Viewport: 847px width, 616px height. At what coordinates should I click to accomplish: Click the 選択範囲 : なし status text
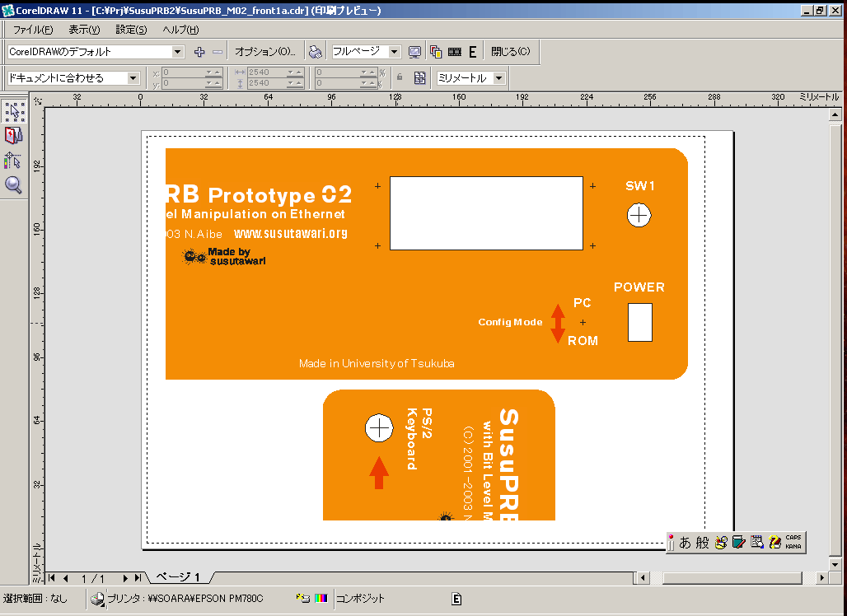tap(35, 598)
